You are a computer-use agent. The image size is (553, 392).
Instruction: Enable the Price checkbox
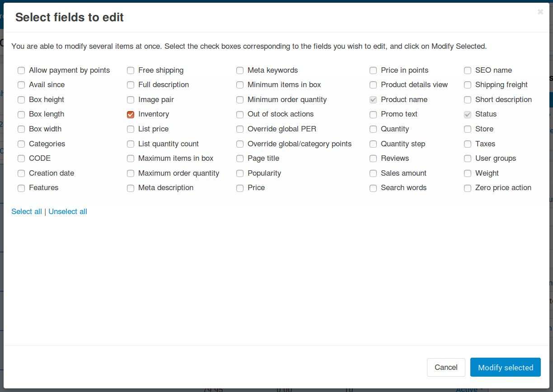240,188
